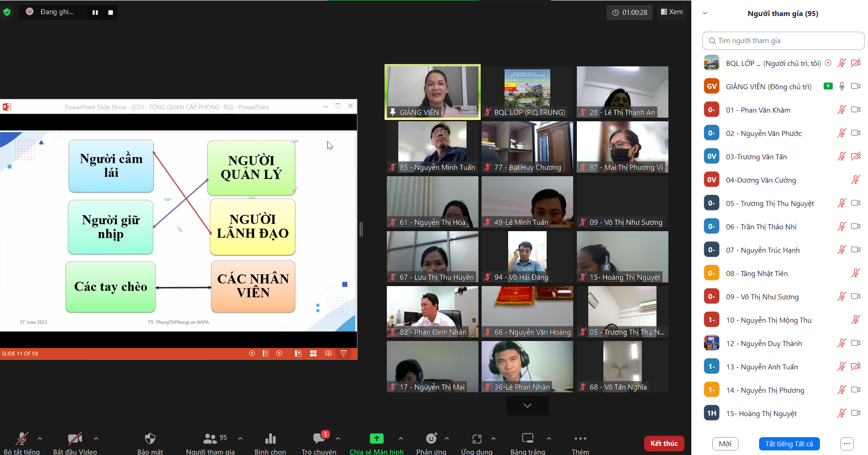Open the Polls icon (Bình chọn)
The width and height of the screenshot is (868, 455).
tap(270, 439)
